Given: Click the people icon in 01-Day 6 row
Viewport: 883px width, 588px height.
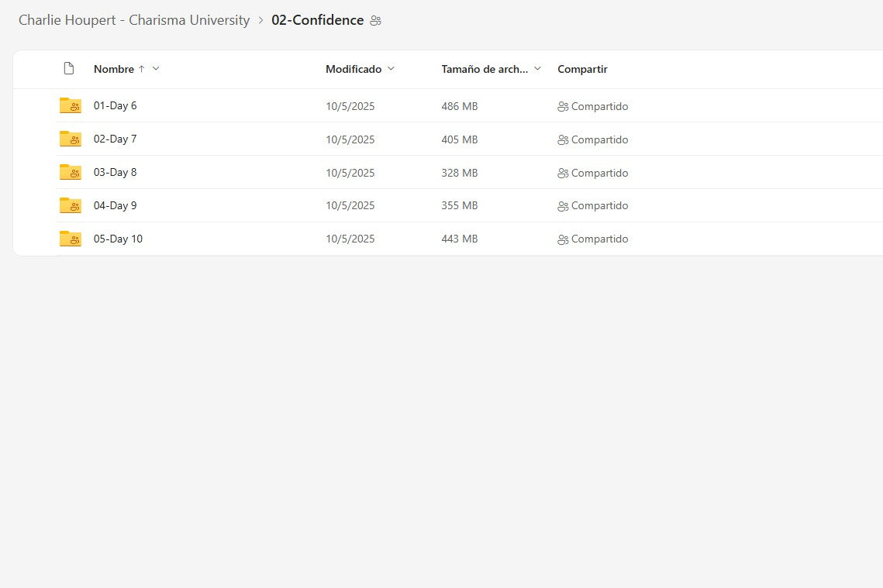Looking at the screenshot, I should (563, 107).
